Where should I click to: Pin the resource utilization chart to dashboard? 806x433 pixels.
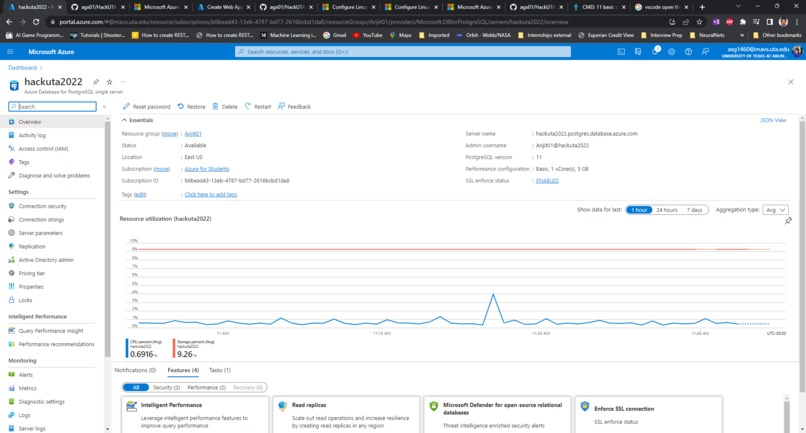click(788, 221)
